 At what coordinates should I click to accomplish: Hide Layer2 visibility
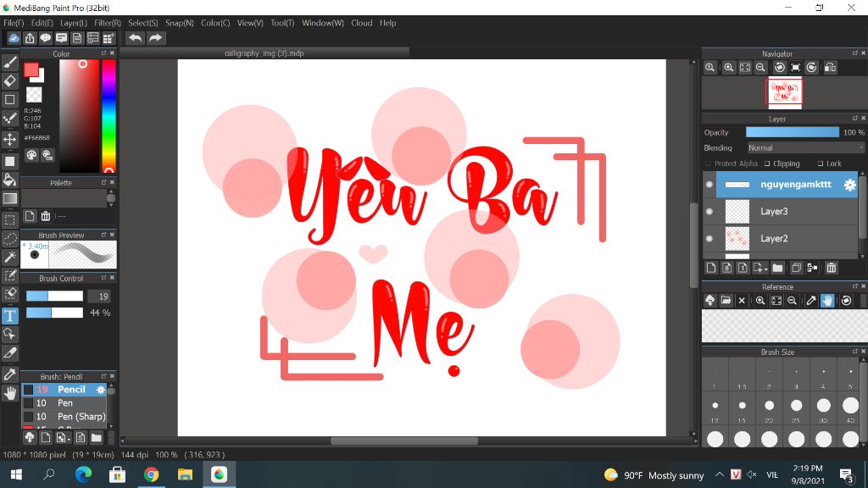709,238
